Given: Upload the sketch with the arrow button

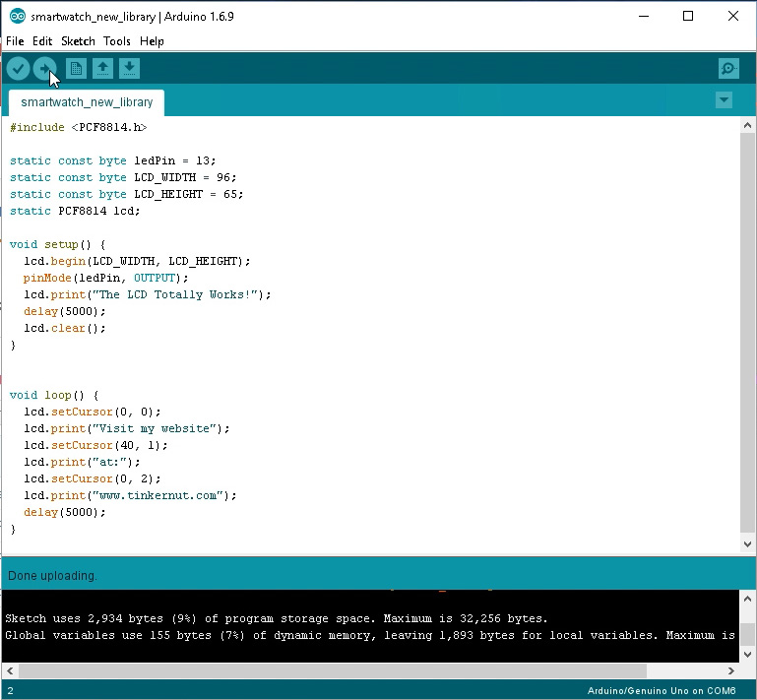Looking at the screenshot, I should click(x=45, y=69).
